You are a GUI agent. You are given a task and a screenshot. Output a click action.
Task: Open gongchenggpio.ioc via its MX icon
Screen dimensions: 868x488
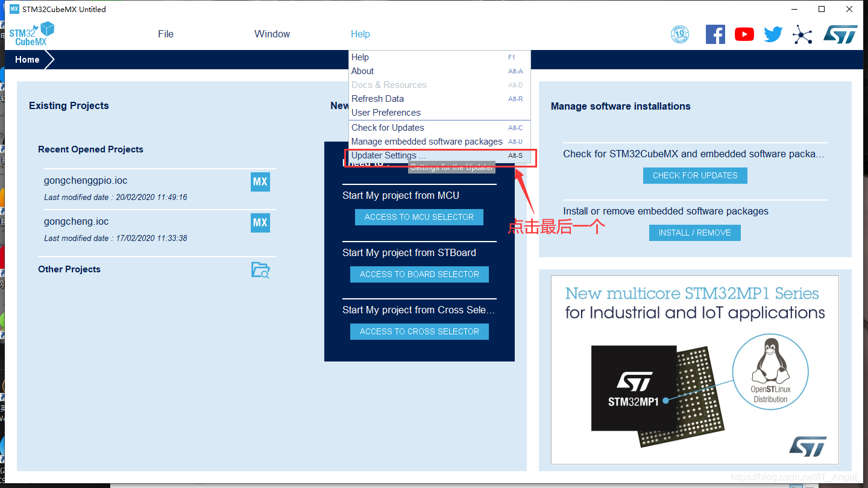260,182
